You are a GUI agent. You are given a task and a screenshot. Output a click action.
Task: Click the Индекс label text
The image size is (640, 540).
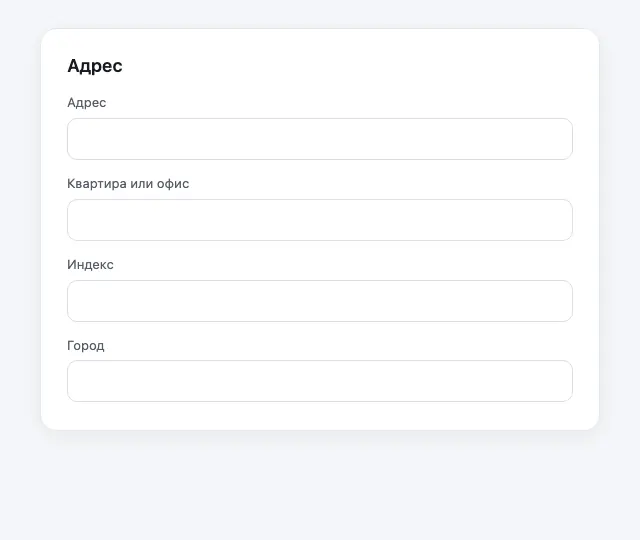click(90, 264)
